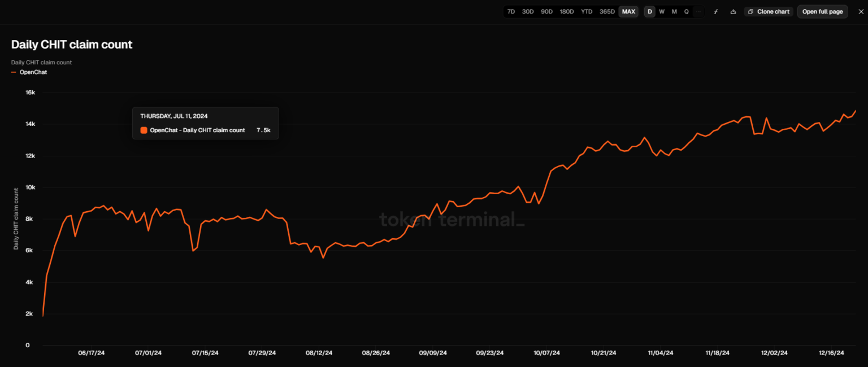Select the 180D time range
This screenshot has width=868, height=367.
(567, 11)
